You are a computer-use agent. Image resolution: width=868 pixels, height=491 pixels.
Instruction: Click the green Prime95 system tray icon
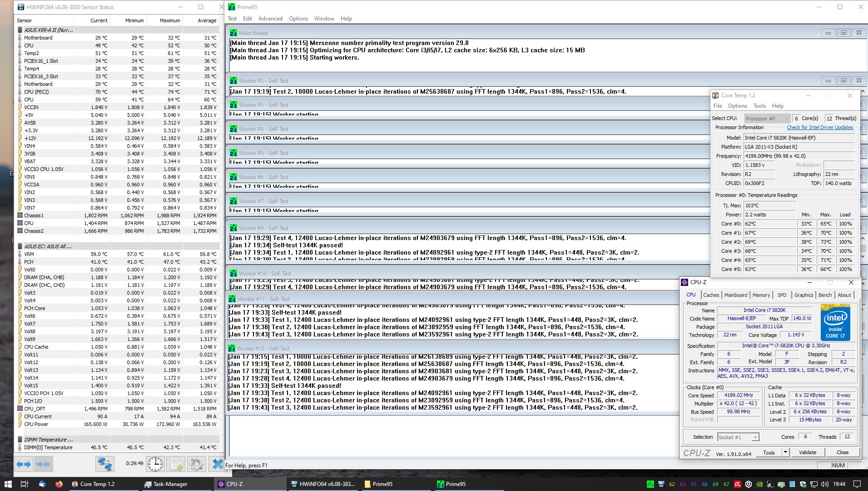pos(650,484)
